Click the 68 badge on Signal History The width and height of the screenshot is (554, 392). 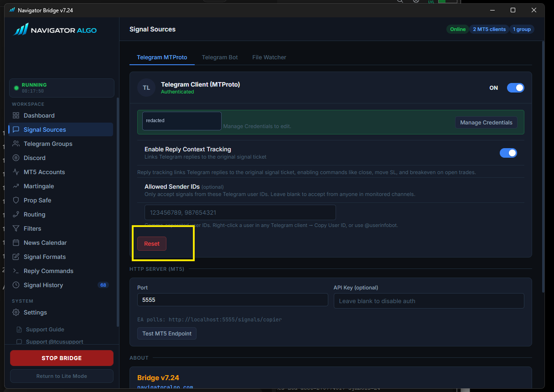[x=103, y=285]
